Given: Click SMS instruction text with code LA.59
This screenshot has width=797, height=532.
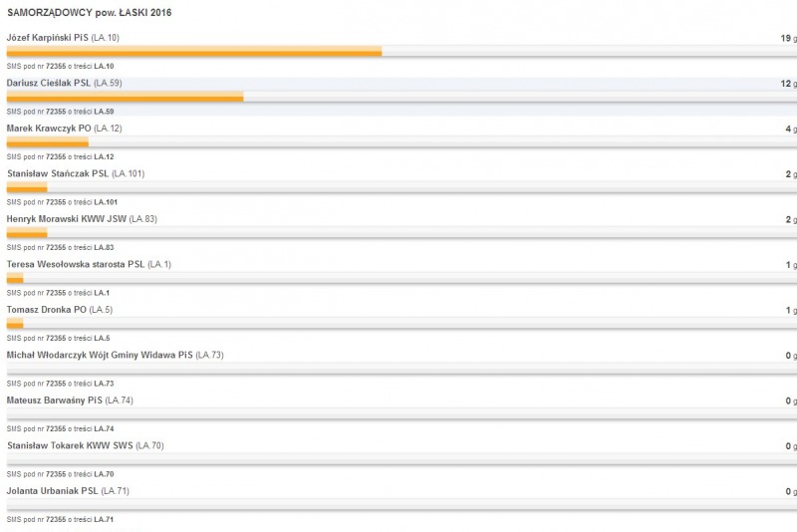Looking at the screenshot, I should (60, 112).
